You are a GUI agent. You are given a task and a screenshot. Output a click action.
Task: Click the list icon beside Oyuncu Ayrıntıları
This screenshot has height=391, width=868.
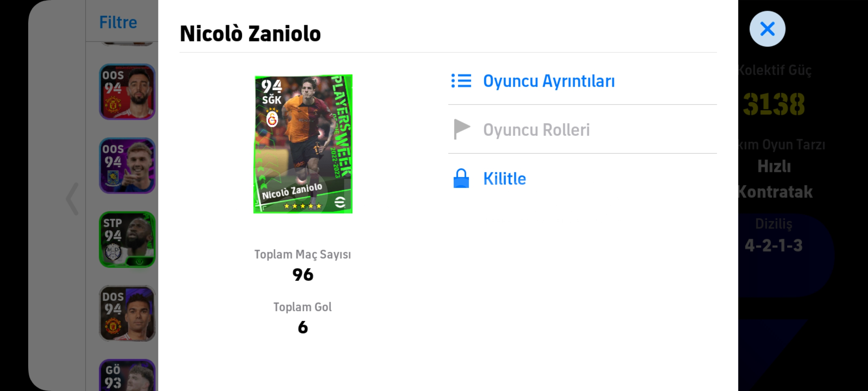[461, 81]
